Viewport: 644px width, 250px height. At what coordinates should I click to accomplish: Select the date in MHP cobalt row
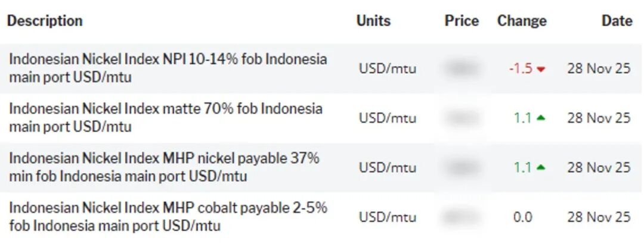599,217
